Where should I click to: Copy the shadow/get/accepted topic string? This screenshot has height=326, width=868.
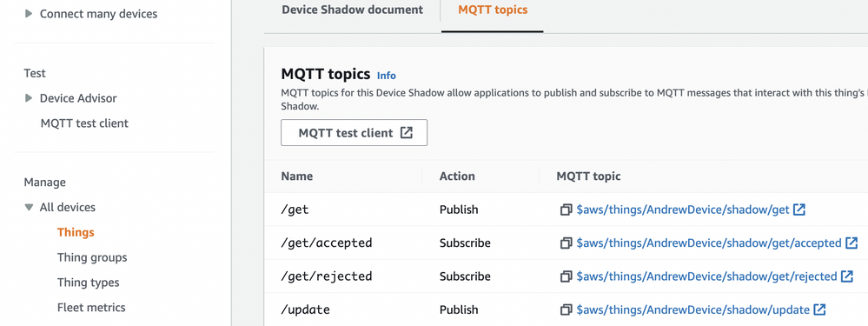coord(566,243)
